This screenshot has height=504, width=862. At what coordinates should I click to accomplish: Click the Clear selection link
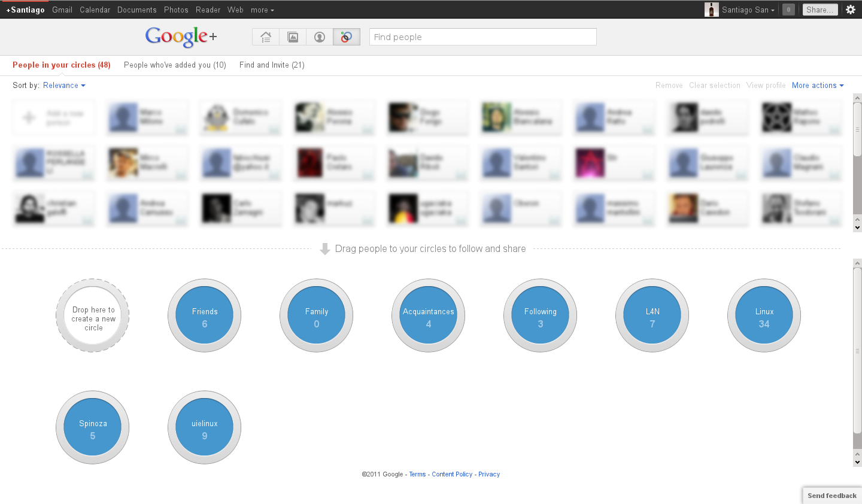(715, 86)
